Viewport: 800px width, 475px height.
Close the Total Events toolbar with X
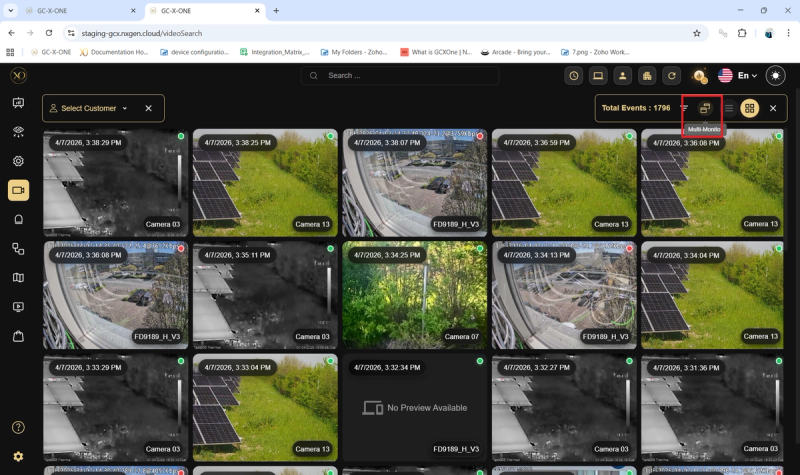pos(773,108)
